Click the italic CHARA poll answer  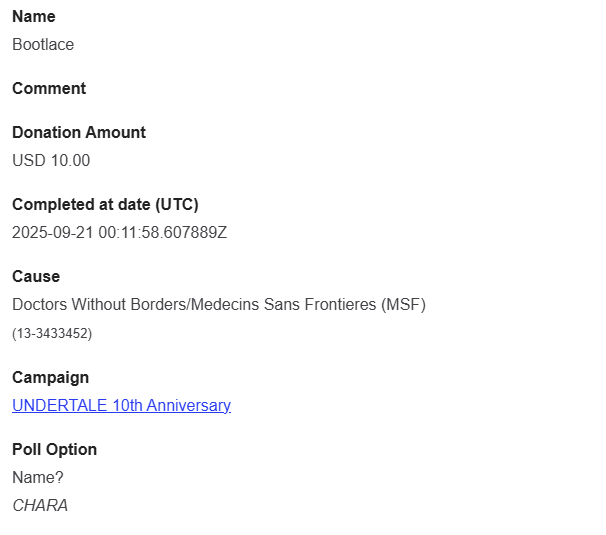[40, 506]
